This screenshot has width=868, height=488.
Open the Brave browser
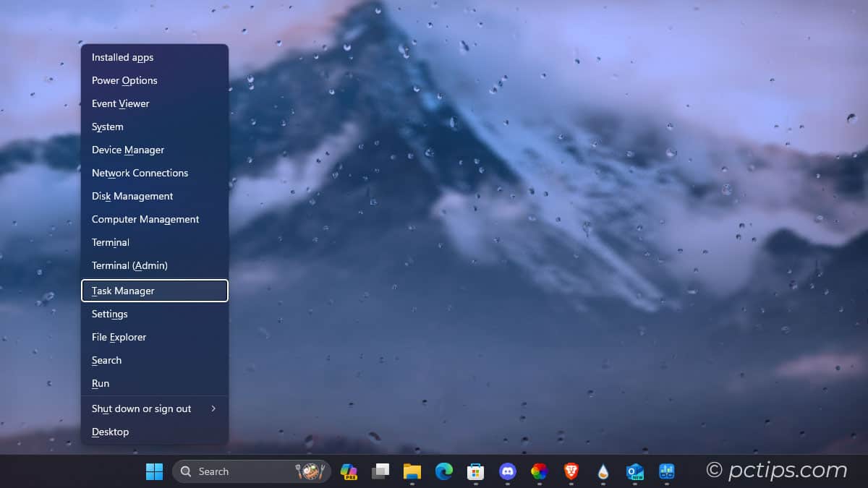tap(571, 471)
